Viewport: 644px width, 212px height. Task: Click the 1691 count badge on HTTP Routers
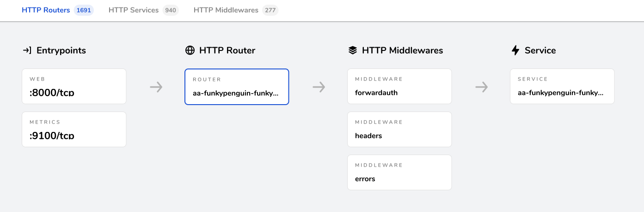pyautogui.click(x=84, y=10)
